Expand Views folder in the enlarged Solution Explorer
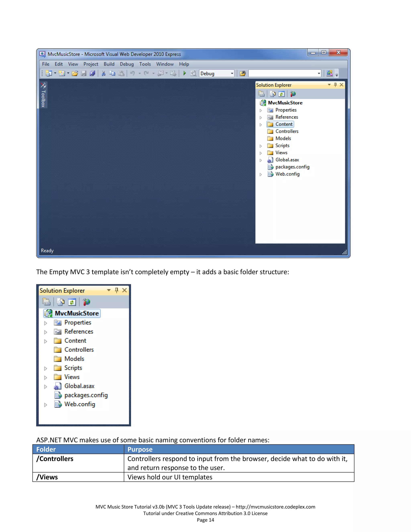 pyautogui.click(x=46, y=377)
